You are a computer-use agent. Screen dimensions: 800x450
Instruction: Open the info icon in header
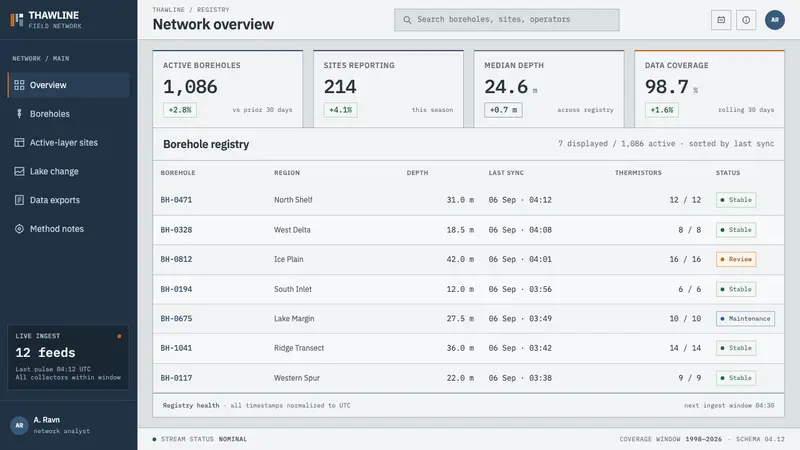tap(746, 20)
